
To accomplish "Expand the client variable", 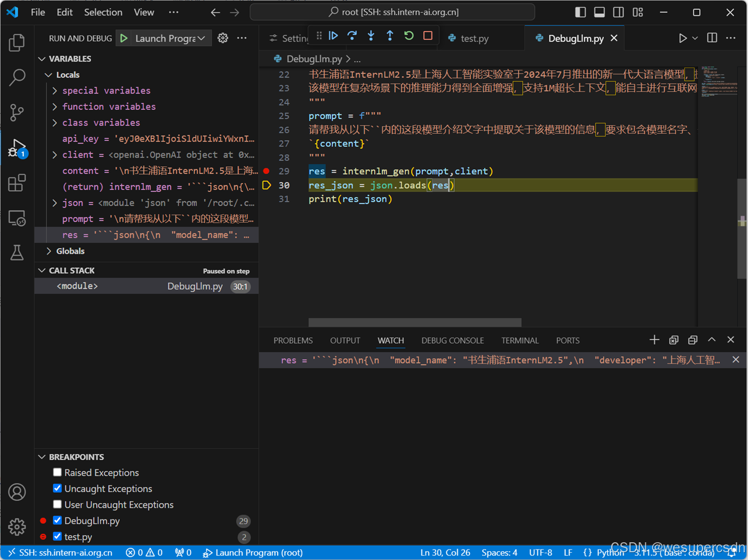I will [x=54, y=155].
